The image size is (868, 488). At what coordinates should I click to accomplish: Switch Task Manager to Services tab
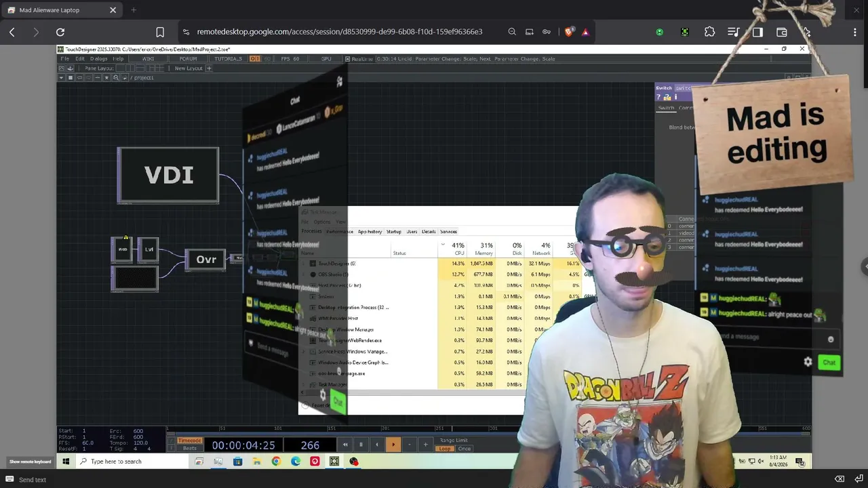pos(448,232)
